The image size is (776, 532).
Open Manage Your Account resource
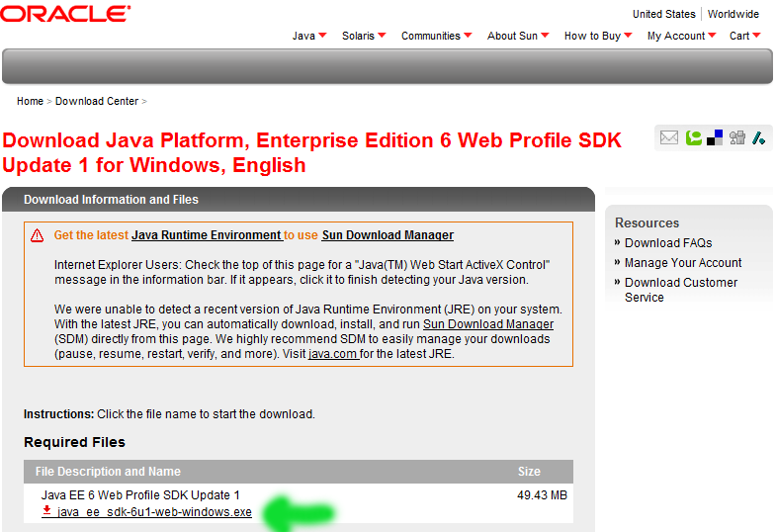click(x=683, y=263)
